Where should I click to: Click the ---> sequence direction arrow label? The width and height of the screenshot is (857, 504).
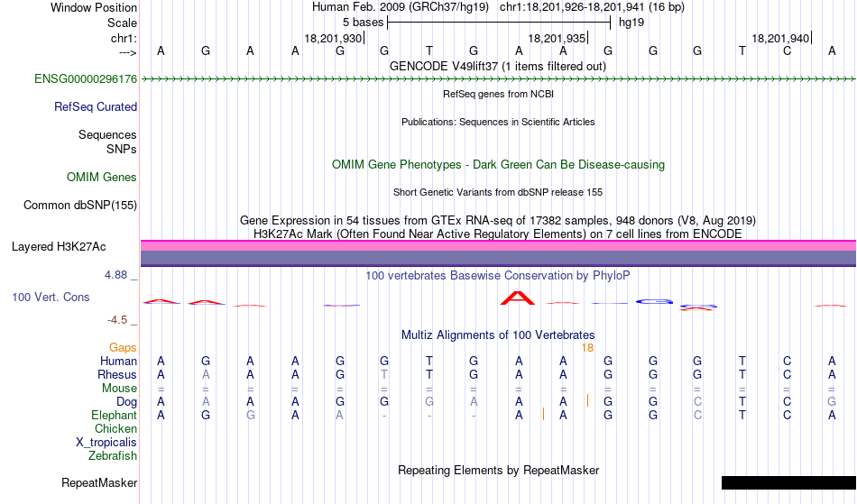(x=127, y=52)
